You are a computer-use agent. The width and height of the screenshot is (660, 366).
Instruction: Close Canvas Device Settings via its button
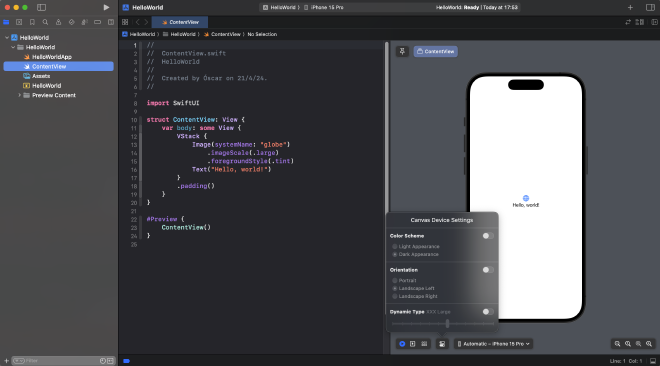point(442,344)
